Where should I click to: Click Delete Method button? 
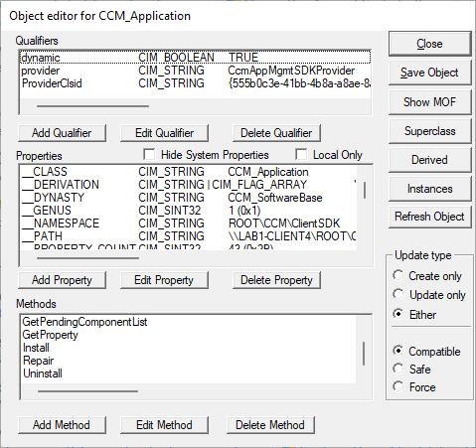coord(270,425)
